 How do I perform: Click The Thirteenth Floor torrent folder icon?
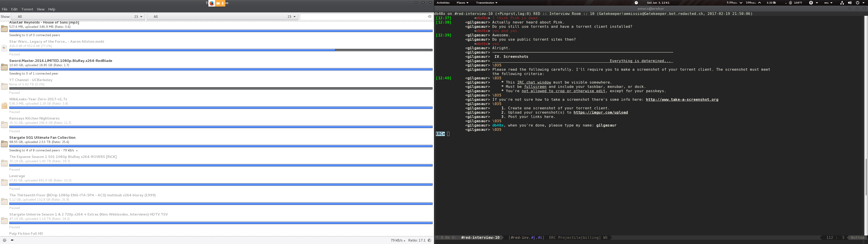pos(4,202)
